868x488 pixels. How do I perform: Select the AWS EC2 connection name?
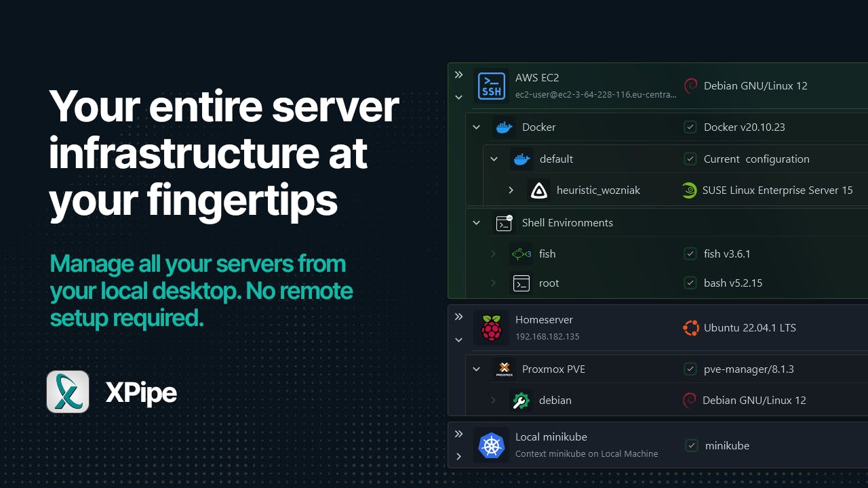(x=537, y=78)
